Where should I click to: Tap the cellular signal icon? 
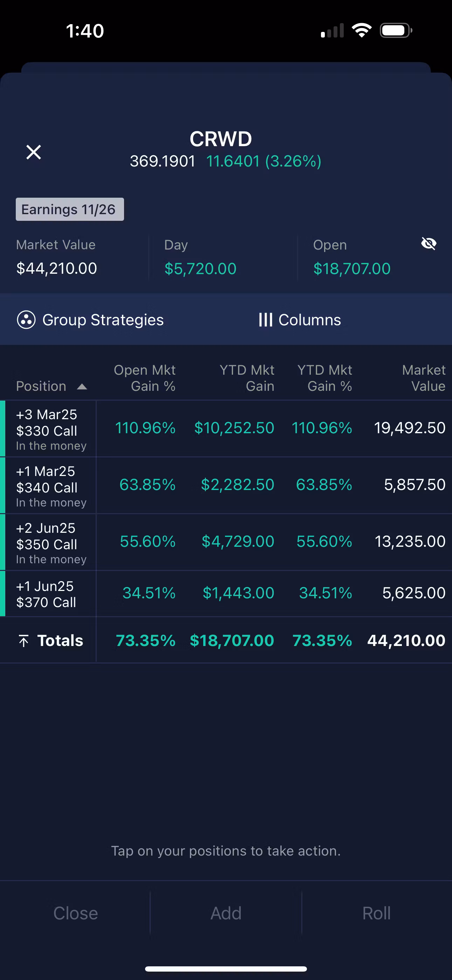click(x=332, y=30)
